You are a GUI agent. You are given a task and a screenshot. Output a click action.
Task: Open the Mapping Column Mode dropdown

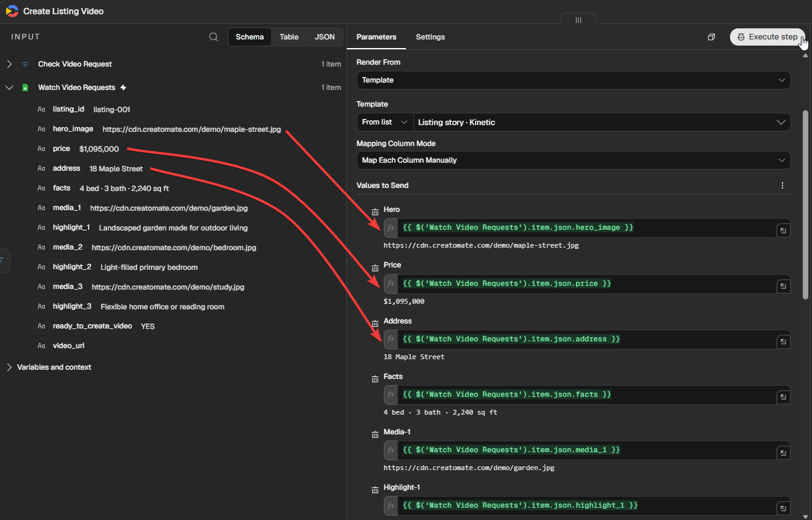pyautogui.click(x=574, y=160)
